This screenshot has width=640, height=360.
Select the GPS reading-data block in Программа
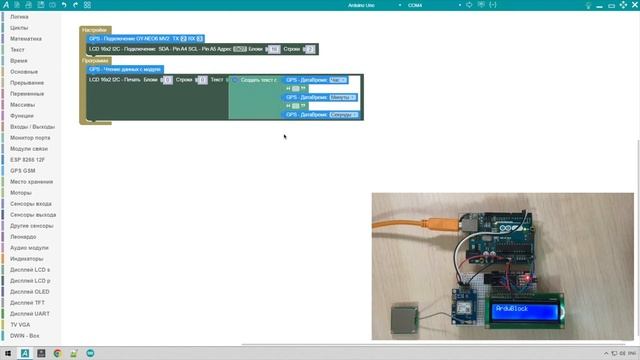click(x=125, y=69)
